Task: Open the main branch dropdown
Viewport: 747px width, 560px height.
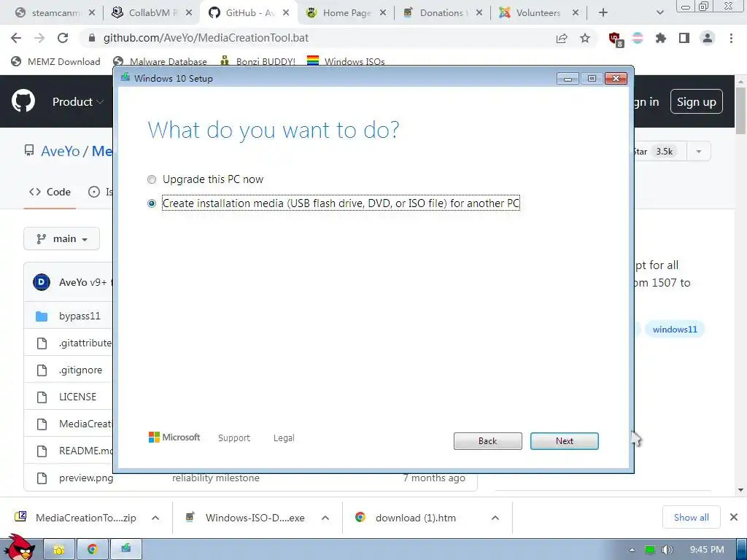Action: click(x=61, y=238)
